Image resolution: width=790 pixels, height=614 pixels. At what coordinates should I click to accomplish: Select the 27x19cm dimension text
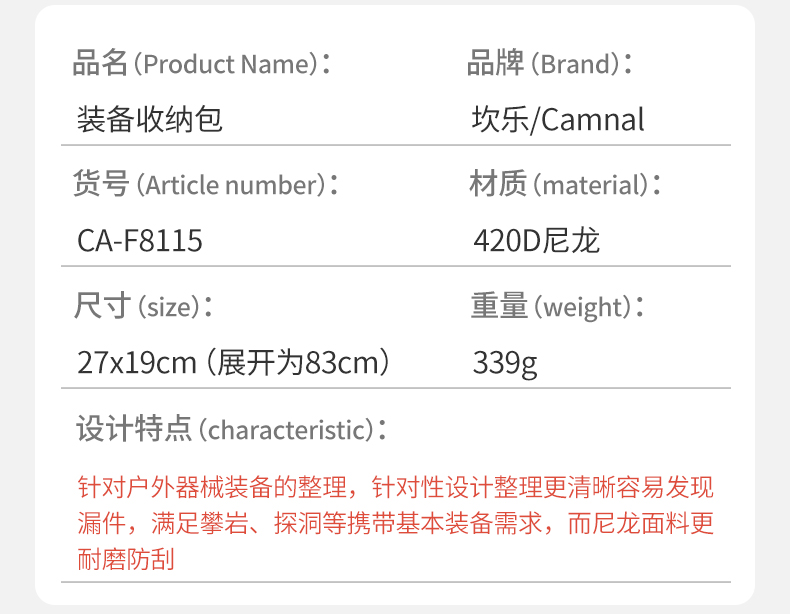[x=137, y=362]
